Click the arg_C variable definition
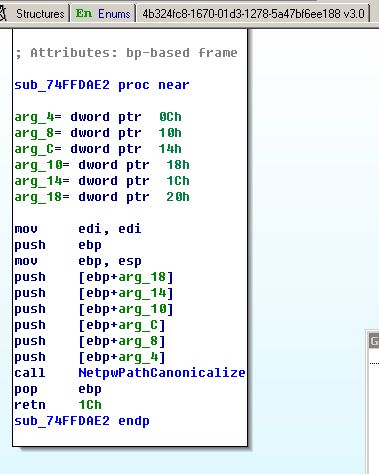379x474 pixels. pos(98,149)
